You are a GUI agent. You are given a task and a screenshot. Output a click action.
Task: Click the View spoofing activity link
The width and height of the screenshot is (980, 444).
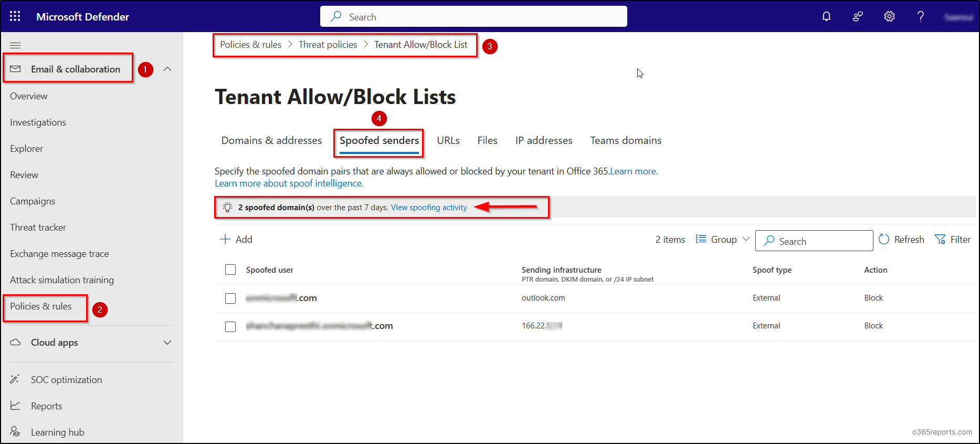pyautogui.click(x=428, y=208)
